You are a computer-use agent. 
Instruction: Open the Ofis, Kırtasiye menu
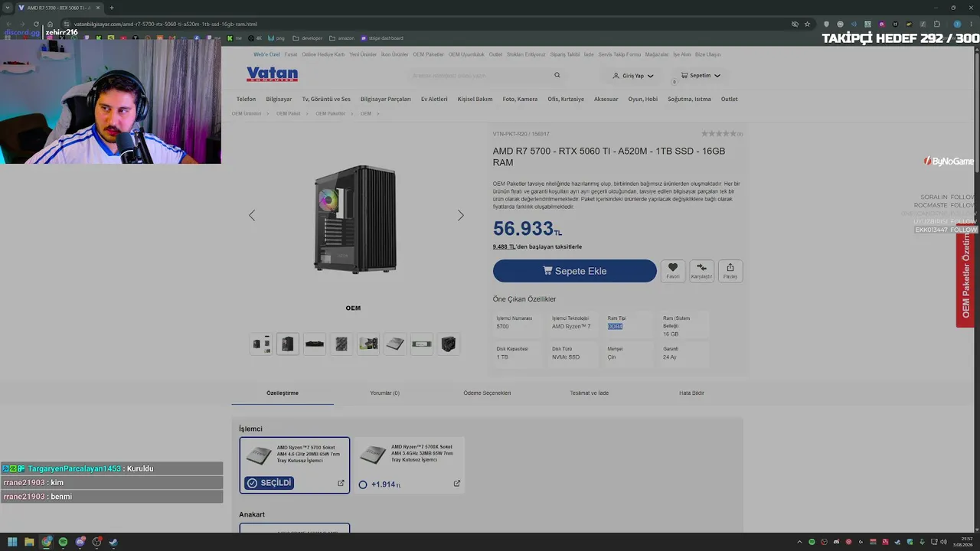pyautogui.click(x=566, y=99)
